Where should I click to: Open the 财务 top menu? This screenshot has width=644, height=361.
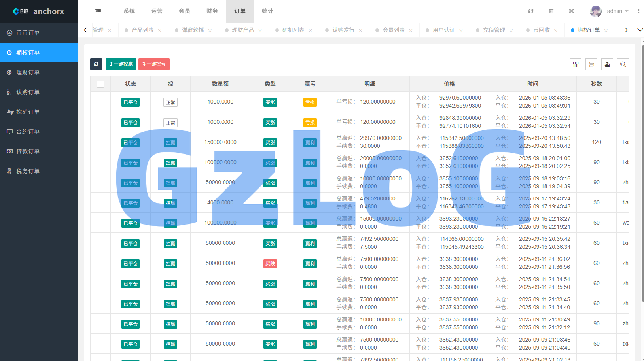click(x=212, y=11)
